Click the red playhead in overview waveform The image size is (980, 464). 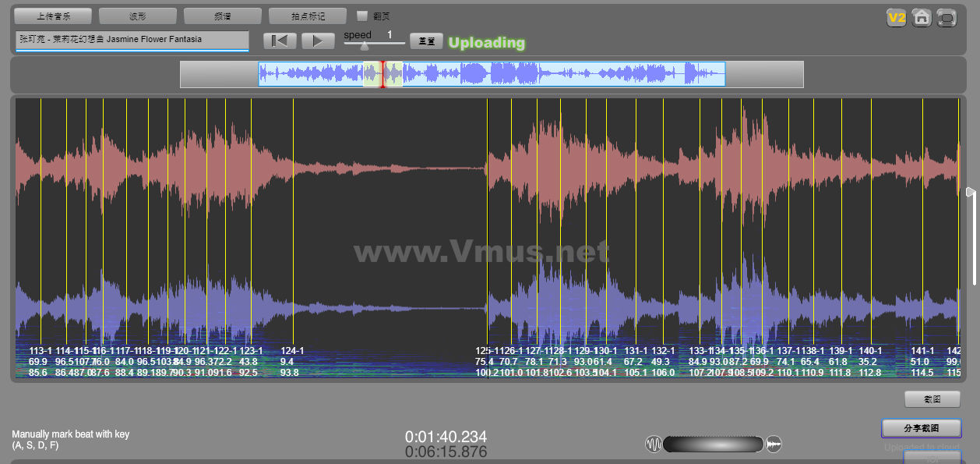point(382,75)
